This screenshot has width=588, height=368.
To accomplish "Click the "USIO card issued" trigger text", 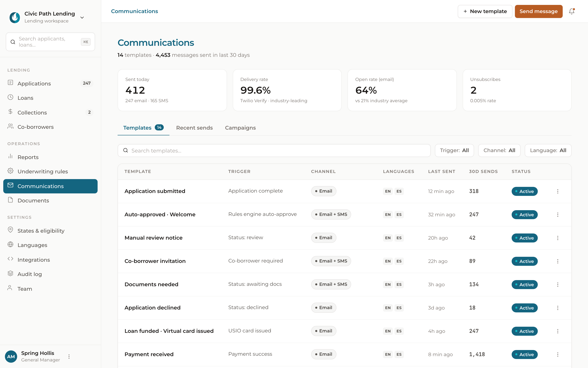I will pyautogui.click(x=249, y=331).
